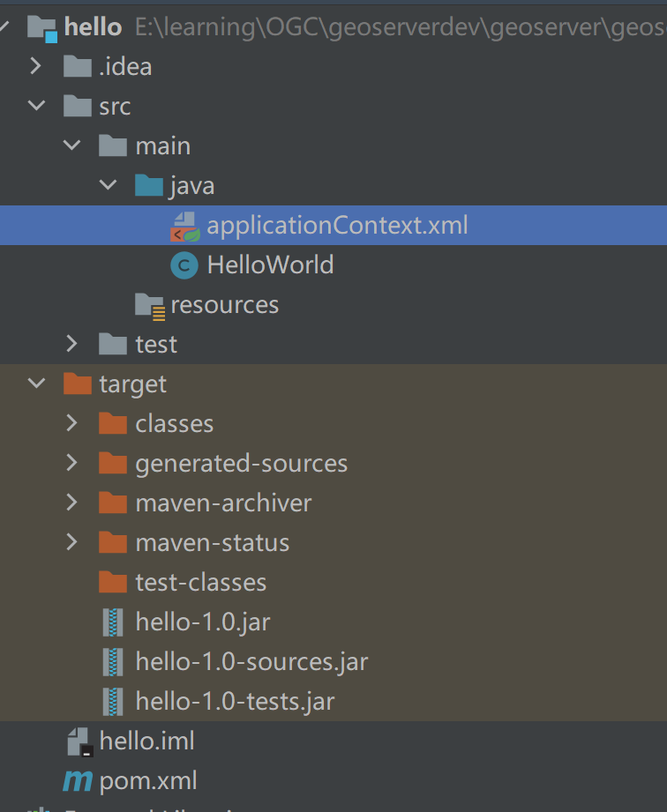The height and width of the screenshot is (812, 667).
Task: Collapse the target folder
Action: click(x=36, y=384)
